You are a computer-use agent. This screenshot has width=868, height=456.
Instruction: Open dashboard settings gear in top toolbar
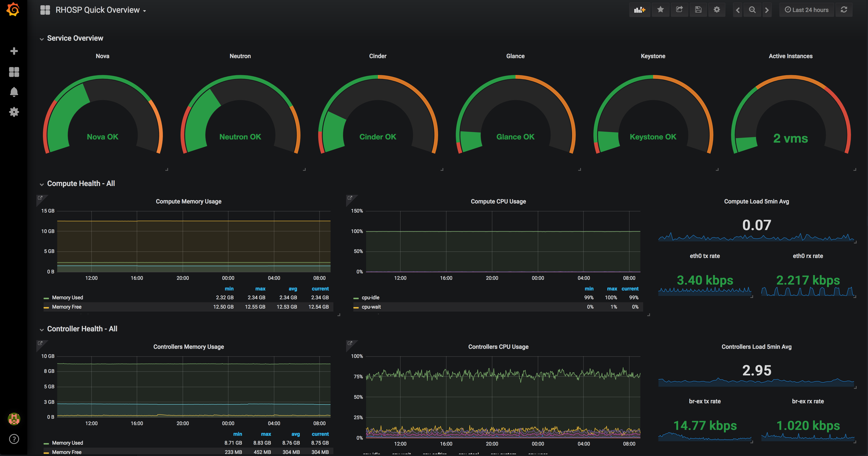[x=717, y=10]
